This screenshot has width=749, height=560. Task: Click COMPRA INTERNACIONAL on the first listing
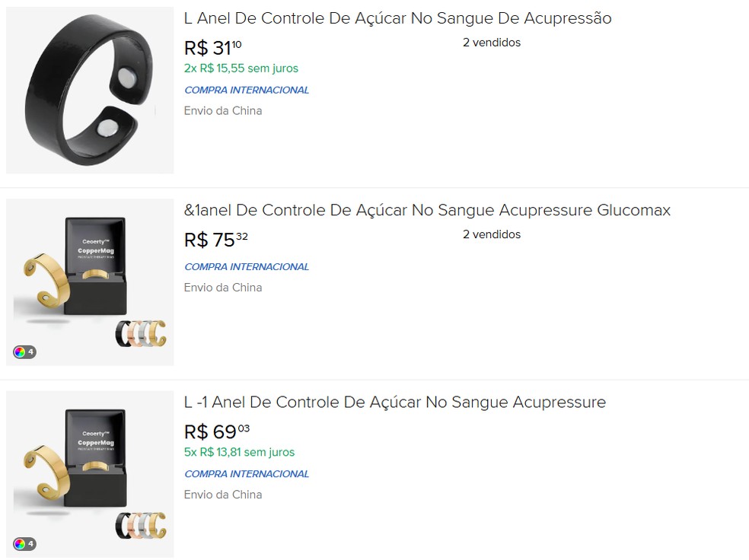pyautogui.click(x=246, y=90)
